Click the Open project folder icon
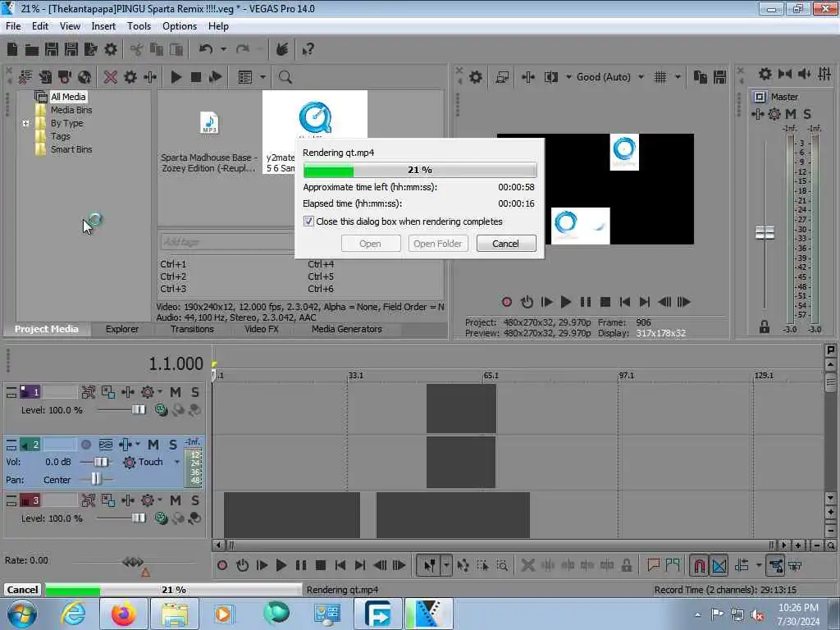Screen dimensions: 840x630 32,50
